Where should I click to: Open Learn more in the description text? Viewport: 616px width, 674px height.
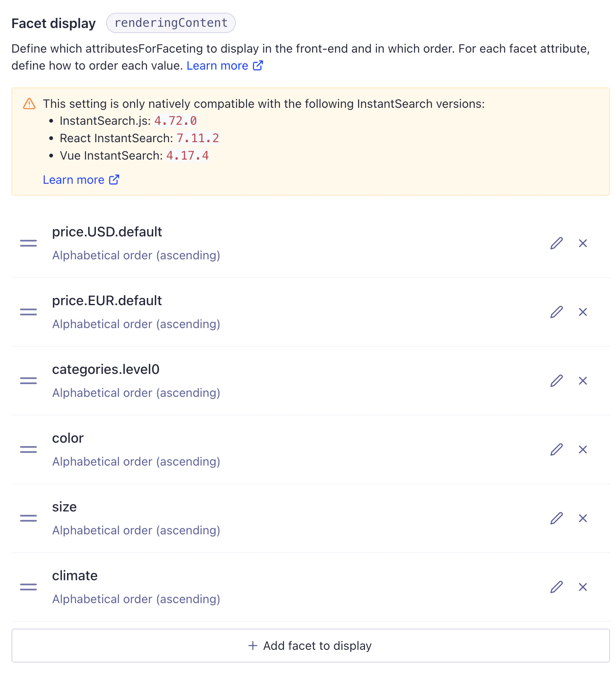pyautogui.click(x=218, y=65)
